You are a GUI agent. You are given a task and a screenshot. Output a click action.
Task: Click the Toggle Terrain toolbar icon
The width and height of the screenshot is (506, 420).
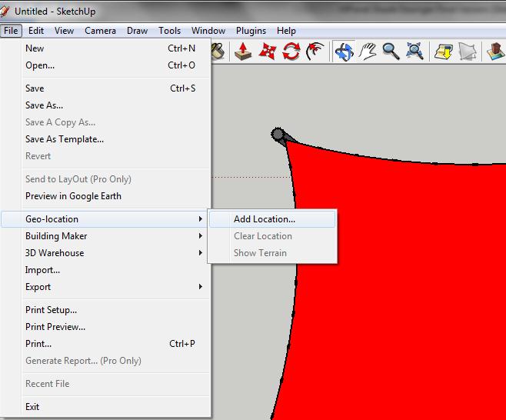[x=468, y=52]
